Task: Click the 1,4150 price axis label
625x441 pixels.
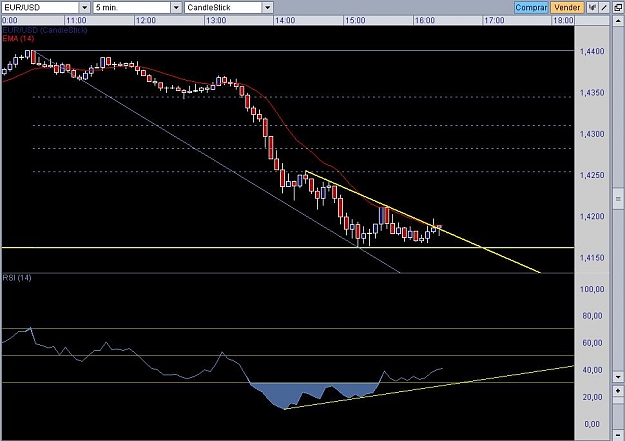Action: [592, 258]
